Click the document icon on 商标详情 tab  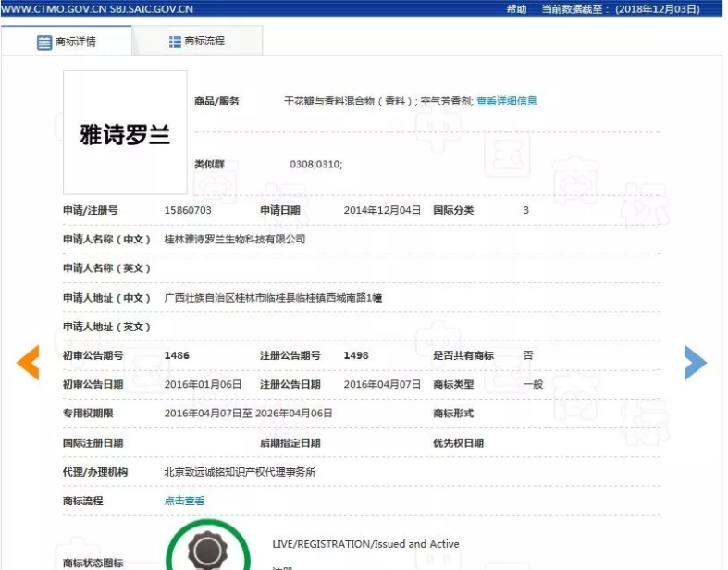[x=44, y=43]
